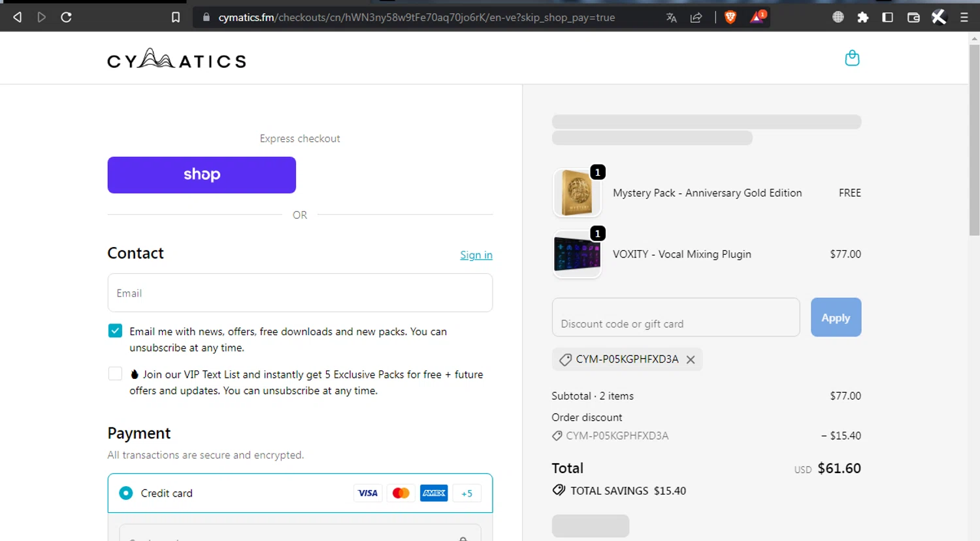Click 'Mystery Pack - Anniversary Gold Edition' text
The width and height of the screenshot is (980, 541).
[707, 193]
